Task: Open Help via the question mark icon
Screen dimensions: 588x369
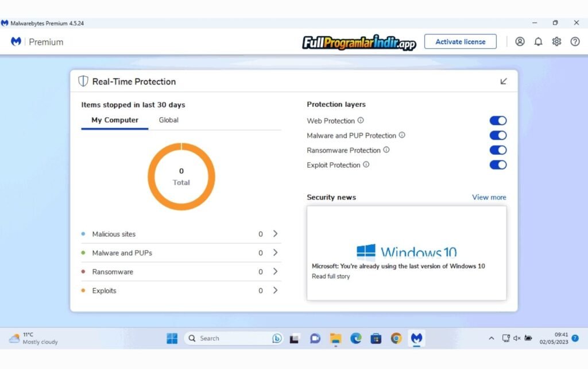Action: (575, 41)
